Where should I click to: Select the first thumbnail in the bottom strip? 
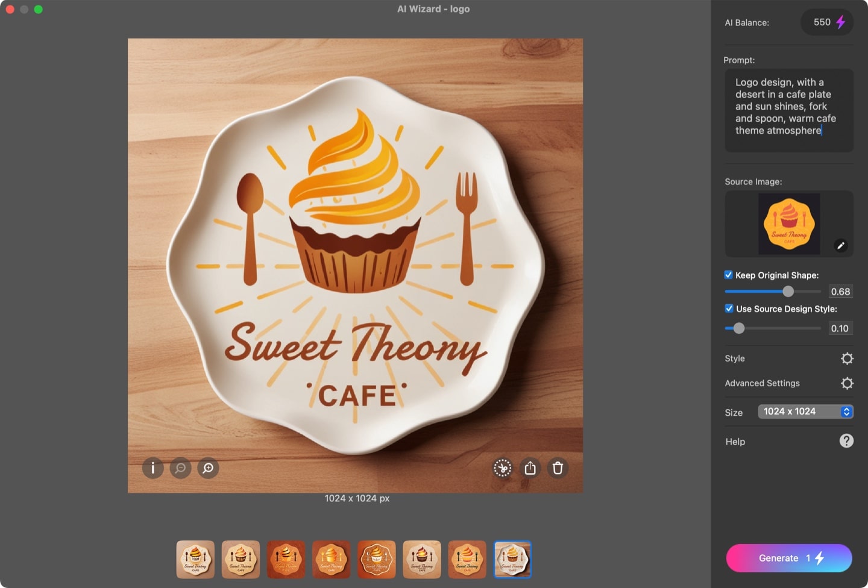(195, 560)
